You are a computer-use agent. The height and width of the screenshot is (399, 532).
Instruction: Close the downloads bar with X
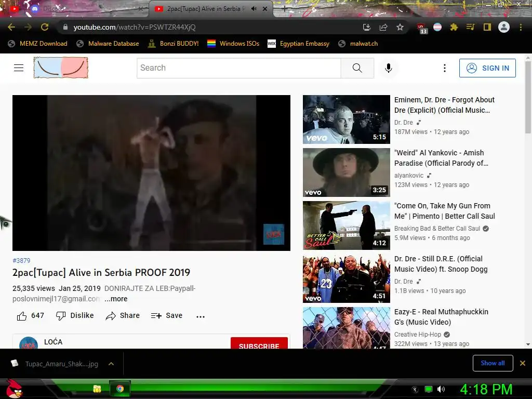click(x=523, y=363)
